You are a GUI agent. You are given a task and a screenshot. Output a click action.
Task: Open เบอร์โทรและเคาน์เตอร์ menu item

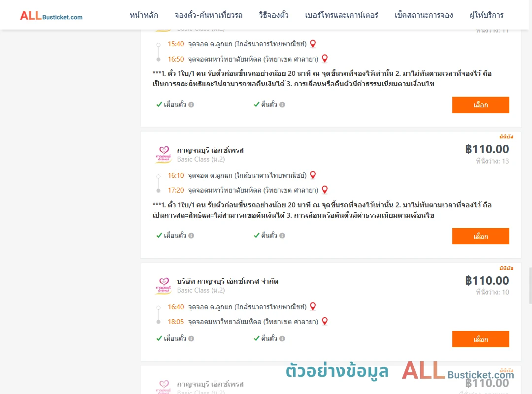pos(341,15)
